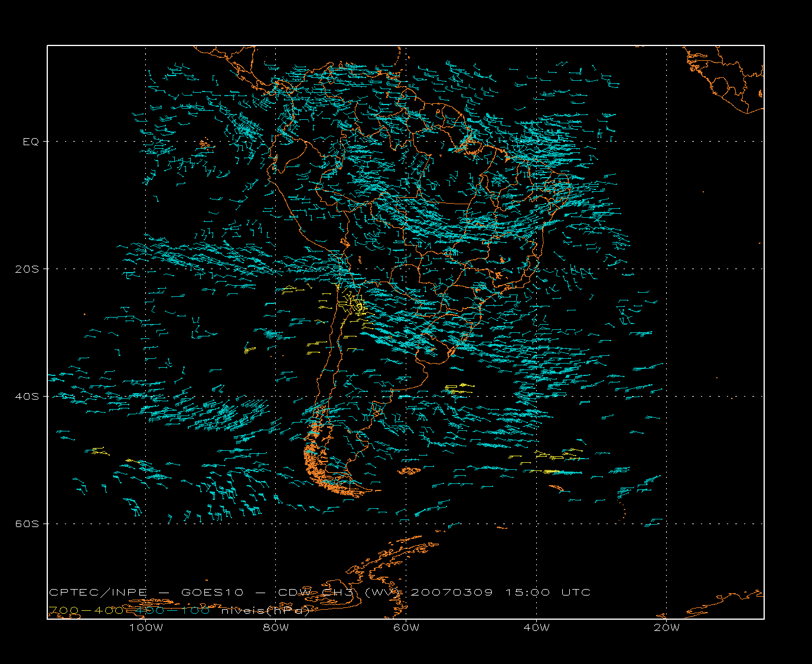This screenshot has height=664, width=812.
Task: Click the 15:00 time stamp
Action: coord(527,593)
